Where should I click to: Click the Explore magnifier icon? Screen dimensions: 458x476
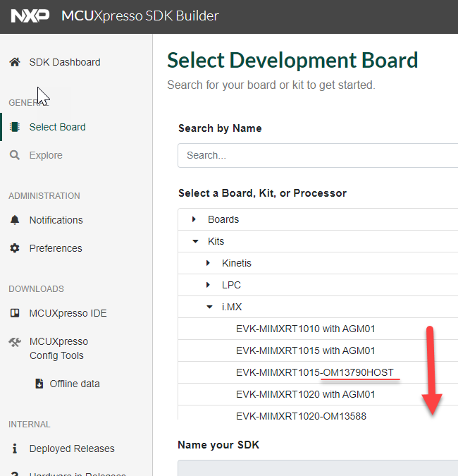15,155
